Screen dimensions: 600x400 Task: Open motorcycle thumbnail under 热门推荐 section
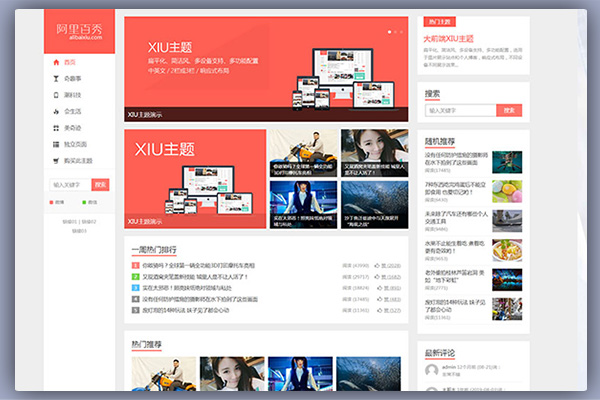(164, 374)
